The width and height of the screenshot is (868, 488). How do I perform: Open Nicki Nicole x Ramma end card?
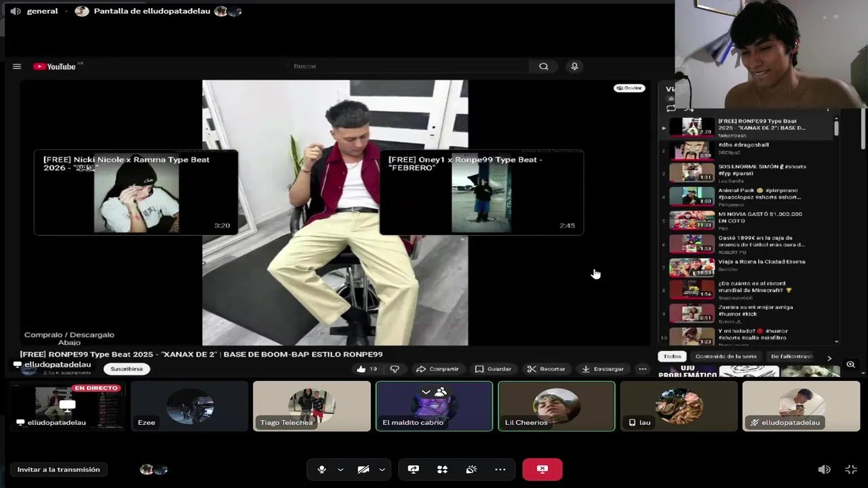[136, 192]
